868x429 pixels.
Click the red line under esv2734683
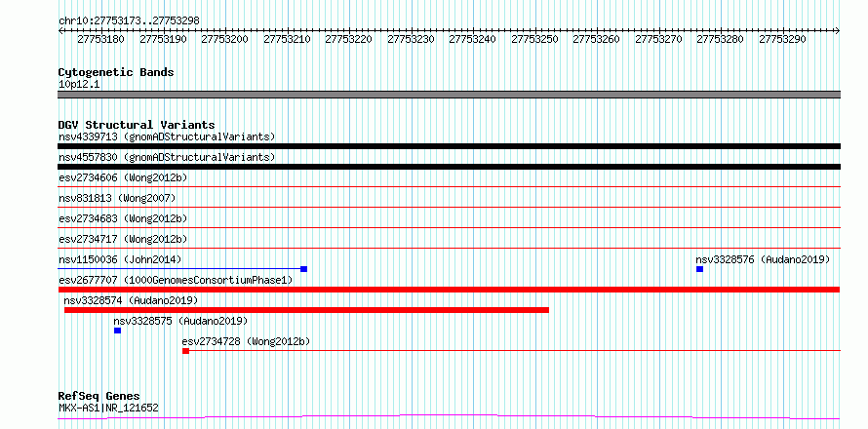coord(449,227)
